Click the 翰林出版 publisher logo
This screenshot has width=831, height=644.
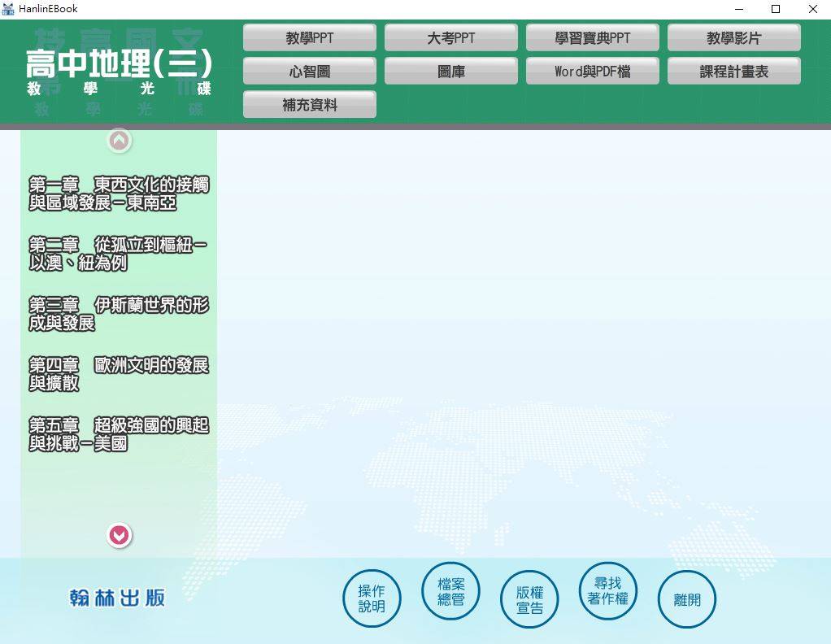(x=117, y=598)
